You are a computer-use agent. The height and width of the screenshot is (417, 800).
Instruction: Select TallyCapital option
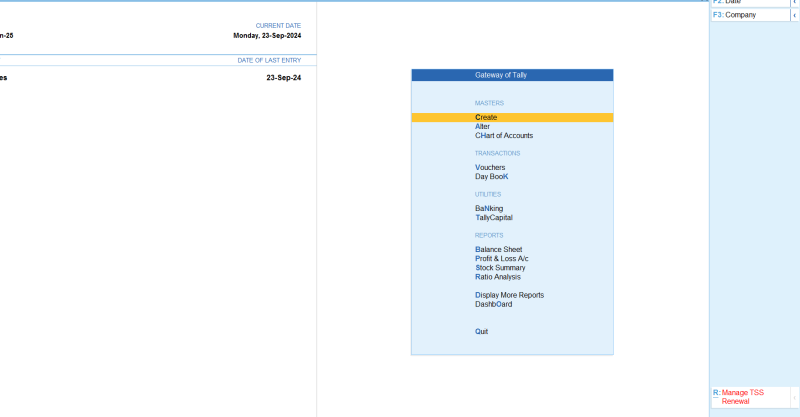[x=494, y=217]
